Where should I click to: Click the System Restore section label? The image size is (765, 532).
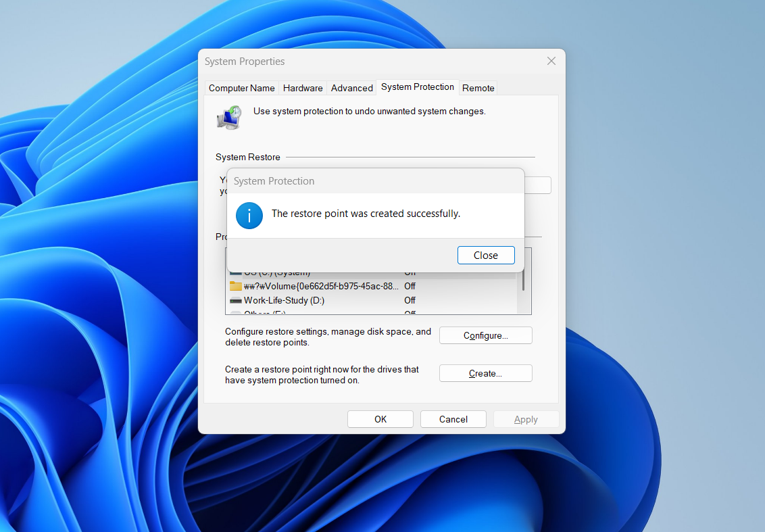(x=248, y=157)
